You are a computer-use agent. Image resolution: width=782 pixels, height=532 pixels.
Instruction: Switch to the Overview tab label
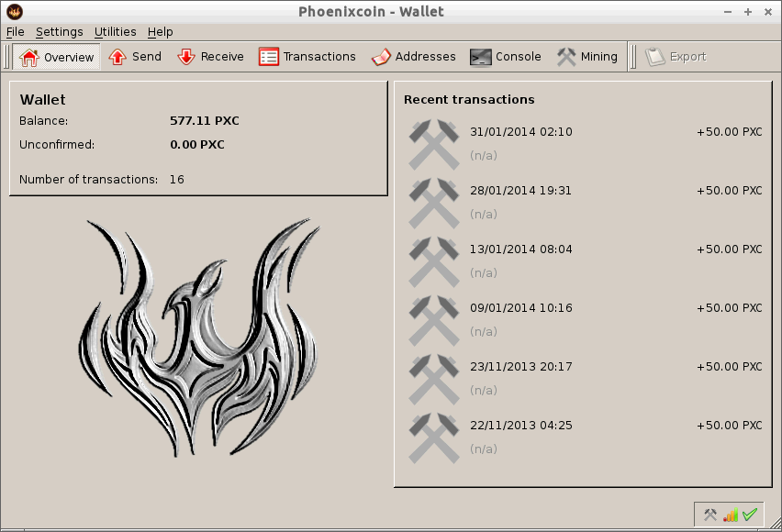click(x=69, y=58)
